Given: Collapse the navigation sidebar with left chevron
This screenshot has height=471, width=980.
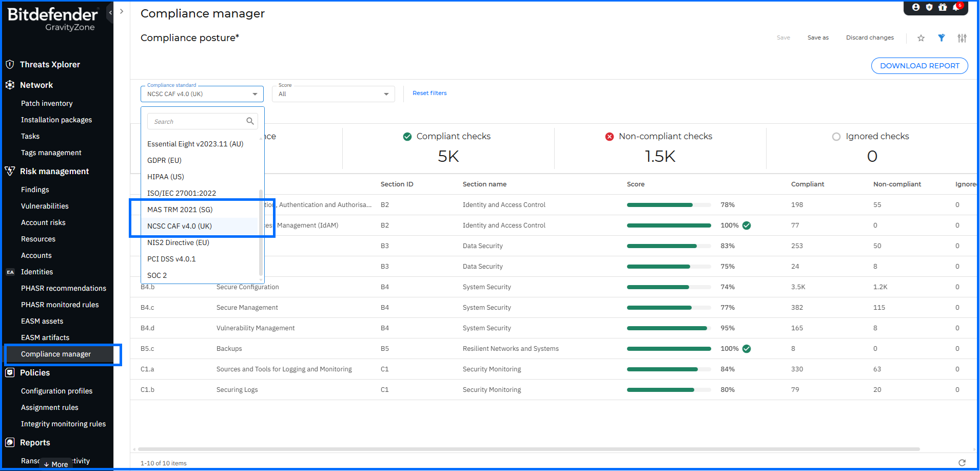Looking at the screenshot, I should [110, 11].
